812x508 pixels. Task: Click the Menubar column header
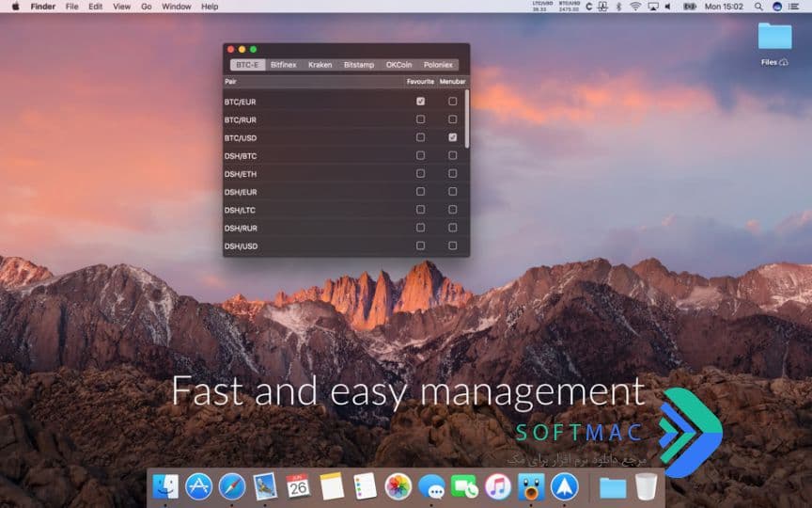pos(453,82)
